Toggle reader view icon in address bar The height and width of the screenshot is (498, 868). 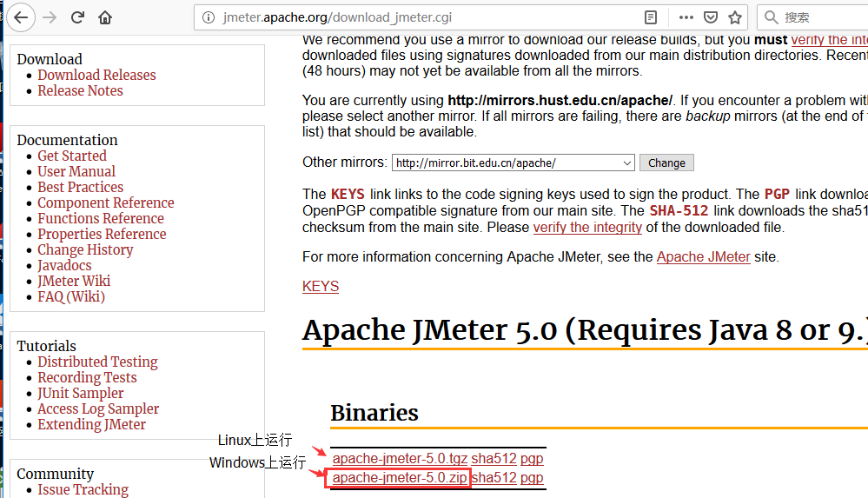[x=651, y=17]
